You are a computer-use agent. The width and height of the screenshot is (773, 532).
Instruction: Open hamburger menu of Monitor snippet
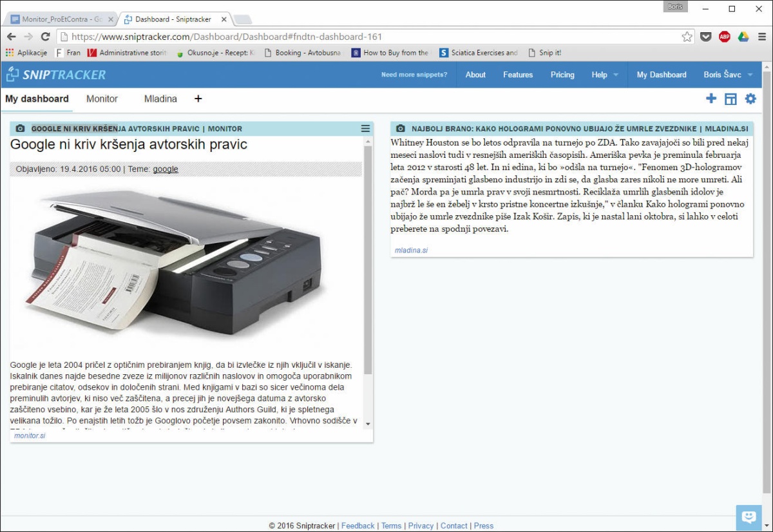365,129
